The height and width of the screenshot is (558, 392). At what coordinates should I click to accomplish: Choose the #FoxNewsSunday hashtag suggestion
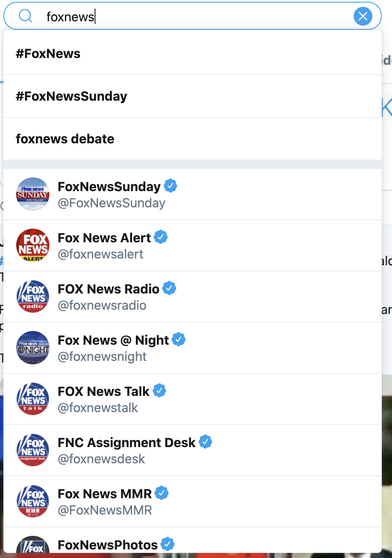pos(72,96)
